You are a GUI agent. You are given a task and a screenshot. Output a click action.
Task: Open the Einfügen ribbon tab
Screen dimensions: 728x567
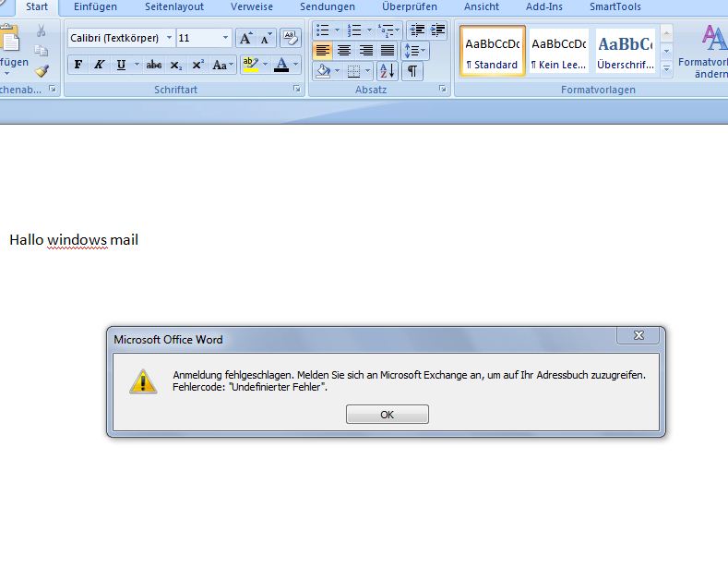(x=95, y=6)
